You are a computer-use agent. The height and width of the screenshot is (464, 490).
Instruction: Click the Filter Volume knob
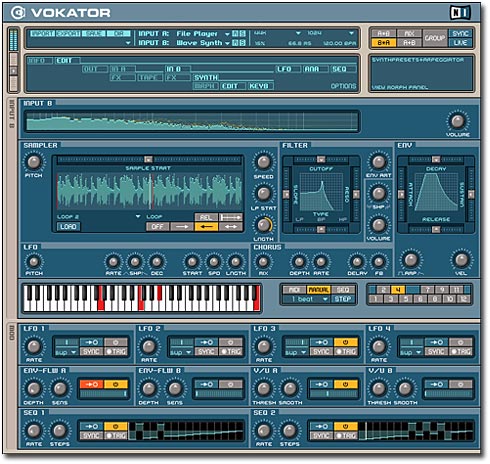[x=379, y=225]
